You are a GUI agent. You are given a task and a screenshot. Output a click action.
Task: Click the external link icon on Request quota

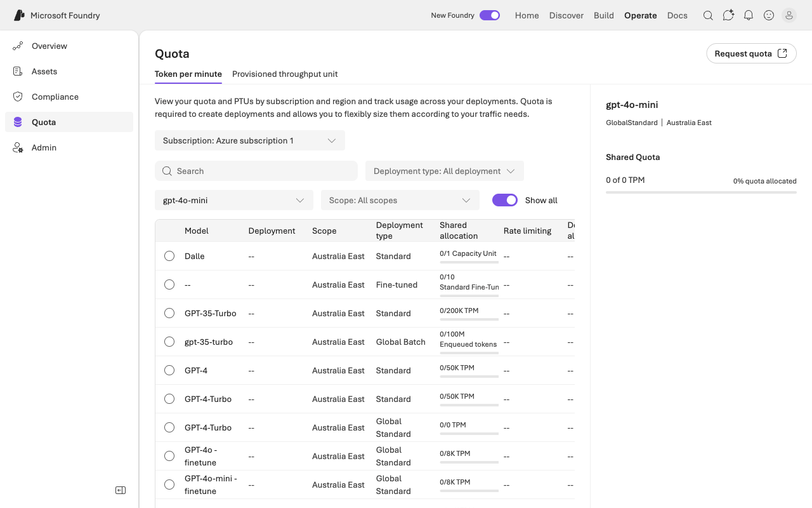pyautogui.click(x=782, y=53)
